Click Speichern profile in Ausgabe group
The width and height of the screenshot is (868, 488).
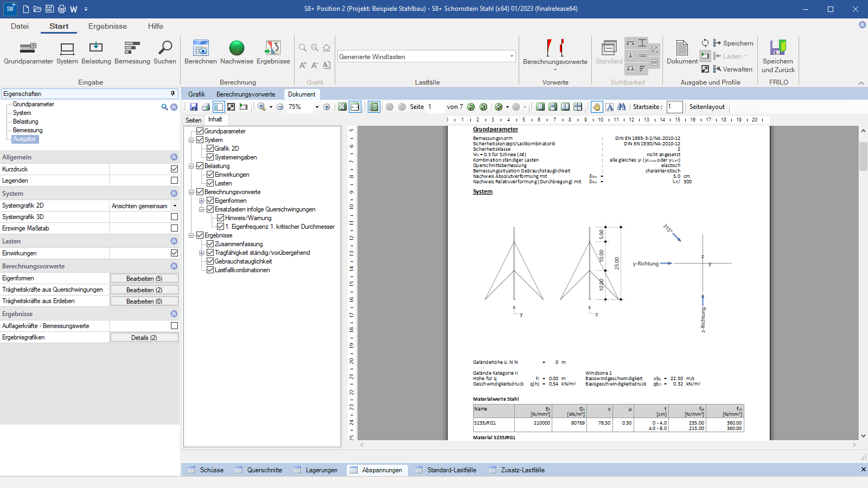(x=733, y=43)
